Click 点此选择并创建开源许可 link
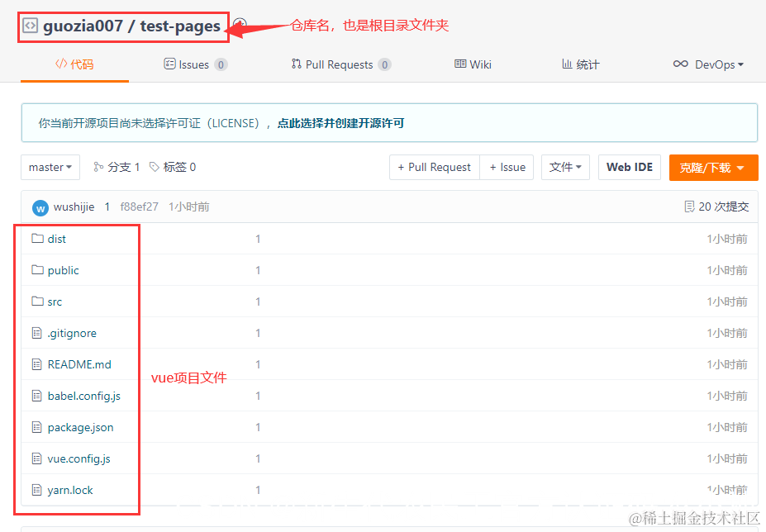Image resolution: width=766 pixels, height=532 pixels. click(341, 123)
